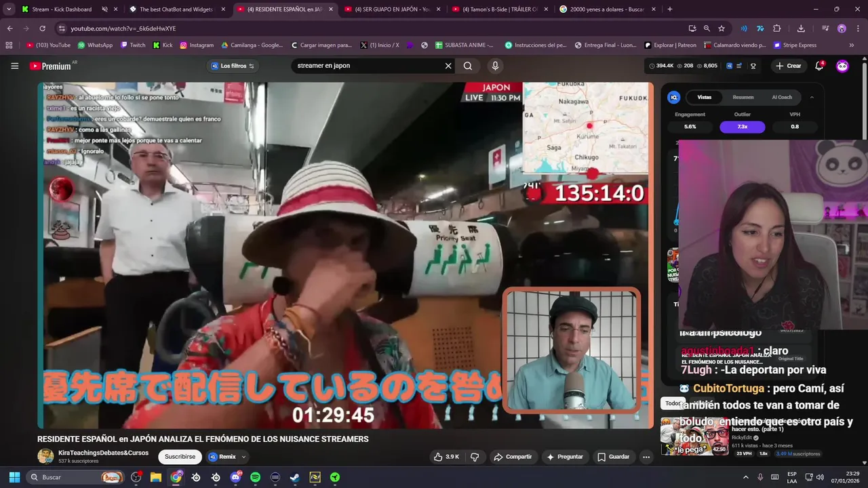Click the VPH 0.8 value
This screenshot has width=868, height=488.
[x=795, y=127]
